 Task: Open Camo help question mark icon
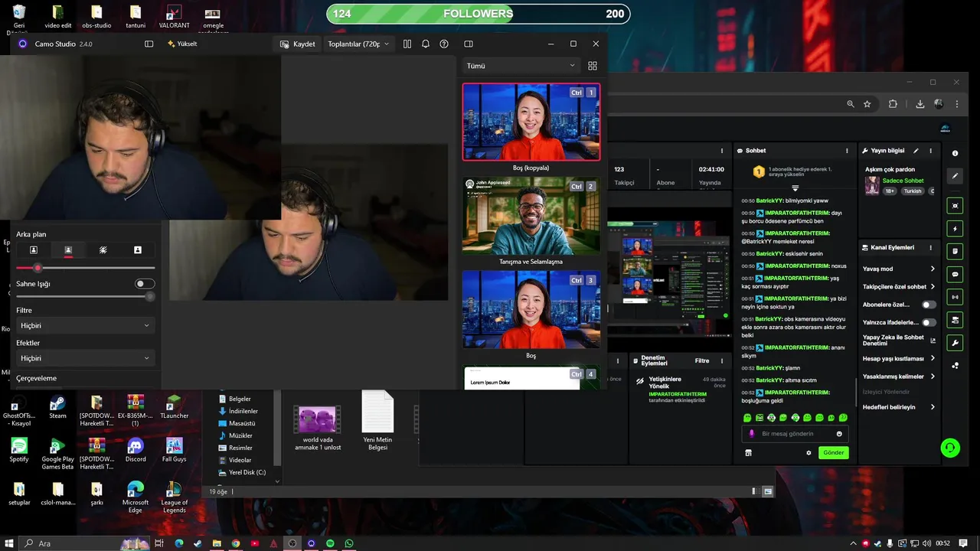pos(444,44)
